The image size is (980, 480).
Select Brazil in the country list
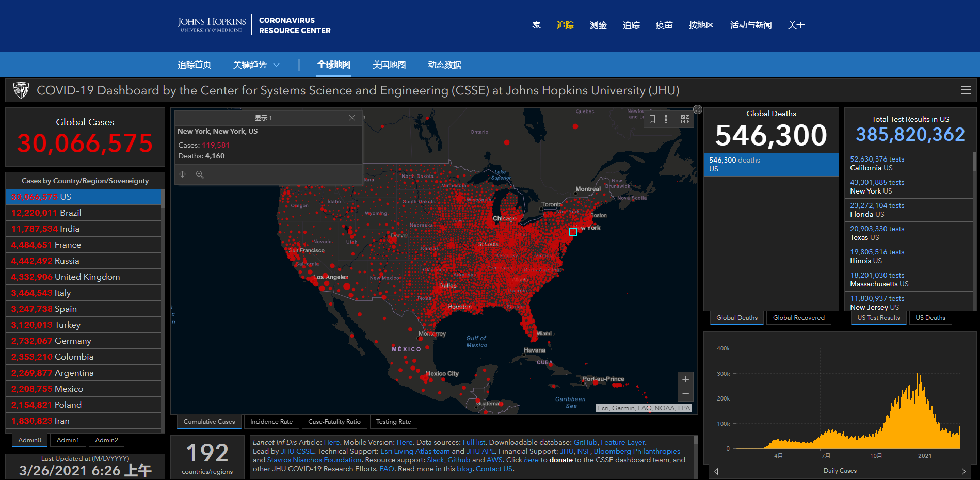83,213
